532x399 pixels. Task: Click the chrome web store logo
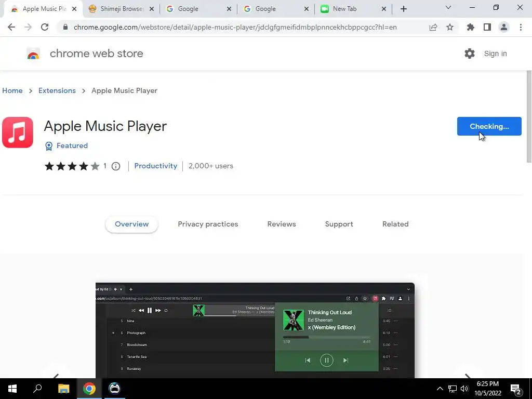point(33,54)
